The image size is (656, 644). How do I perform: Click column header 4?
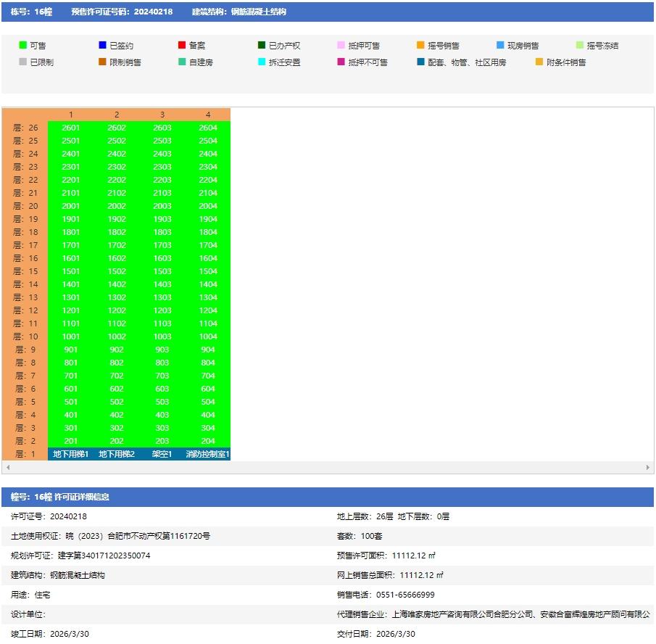click(208, 115)
